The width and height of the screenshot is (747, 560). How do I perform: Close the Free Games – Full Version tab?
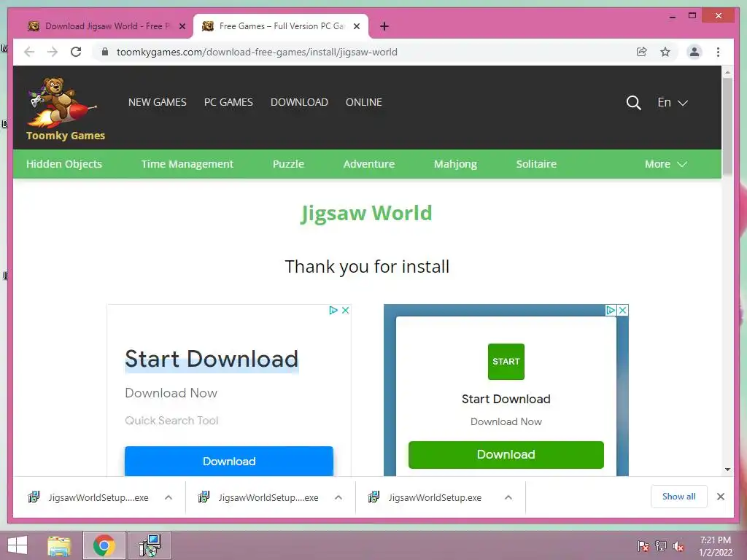point(356,26)
